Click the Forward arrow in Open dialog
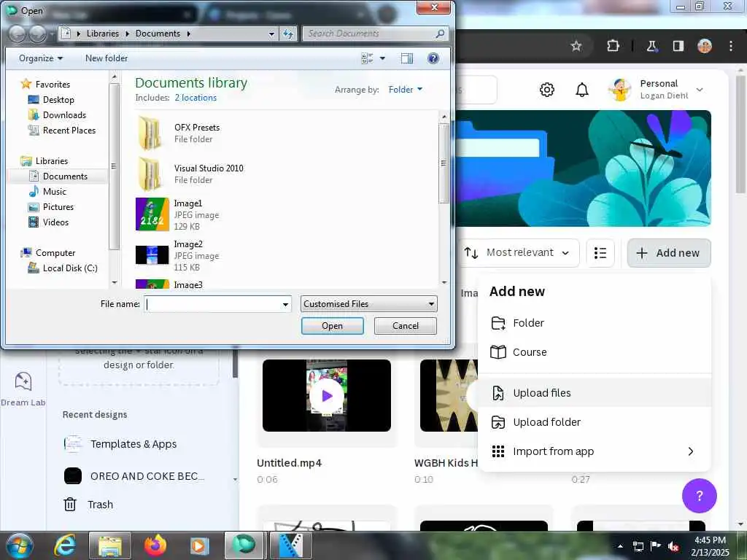 tap(38, 34)
